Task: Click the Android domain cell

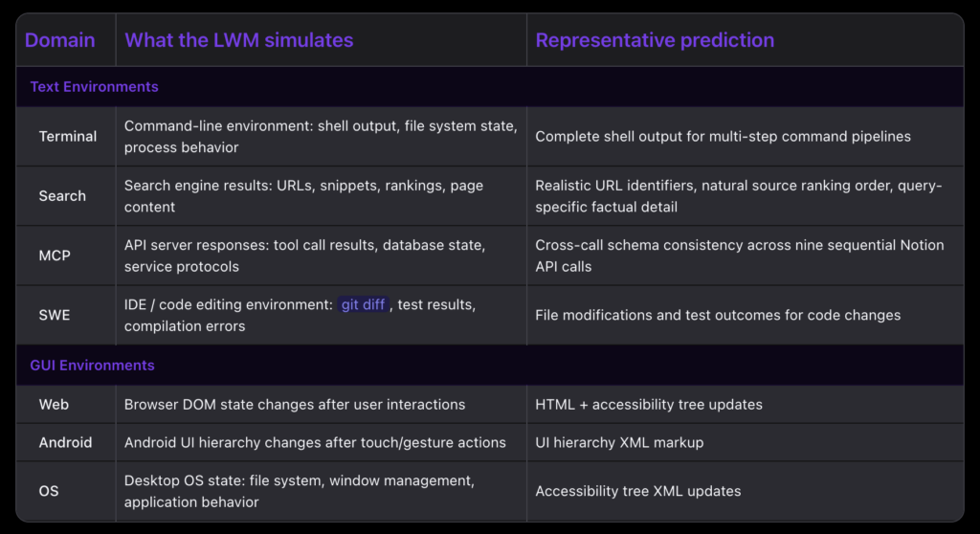Action: pyautogui.click(x=66, y=443)
